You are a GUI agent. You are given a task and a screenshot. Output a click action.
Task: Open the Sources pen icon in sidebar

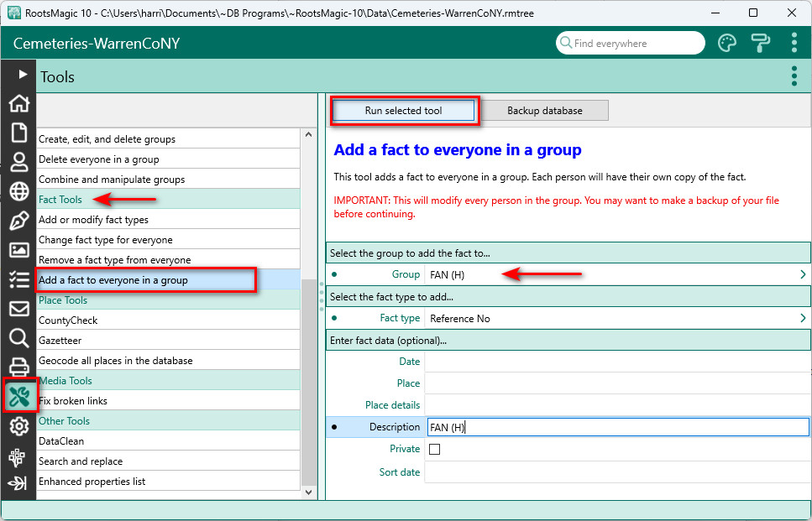pos(19,221)
